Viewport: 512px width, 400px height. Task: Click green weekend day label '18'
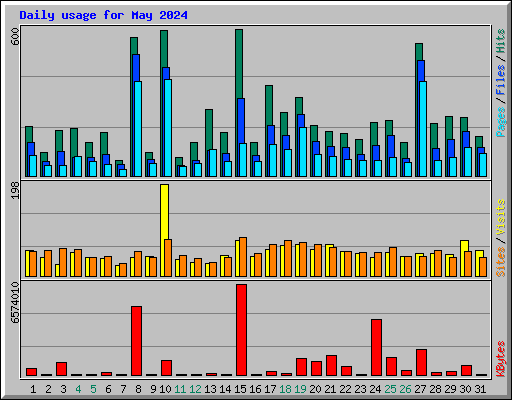285,389
